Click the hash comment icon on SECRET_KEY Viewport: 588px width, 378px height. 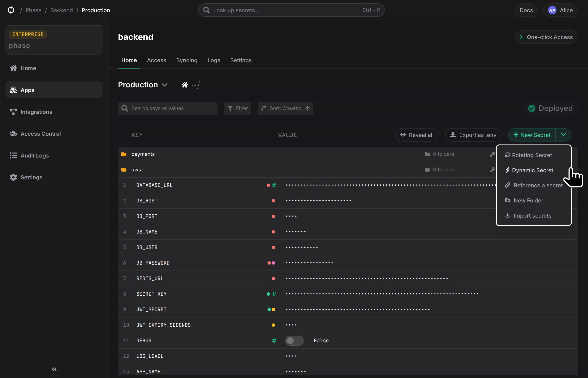[274, 294]
